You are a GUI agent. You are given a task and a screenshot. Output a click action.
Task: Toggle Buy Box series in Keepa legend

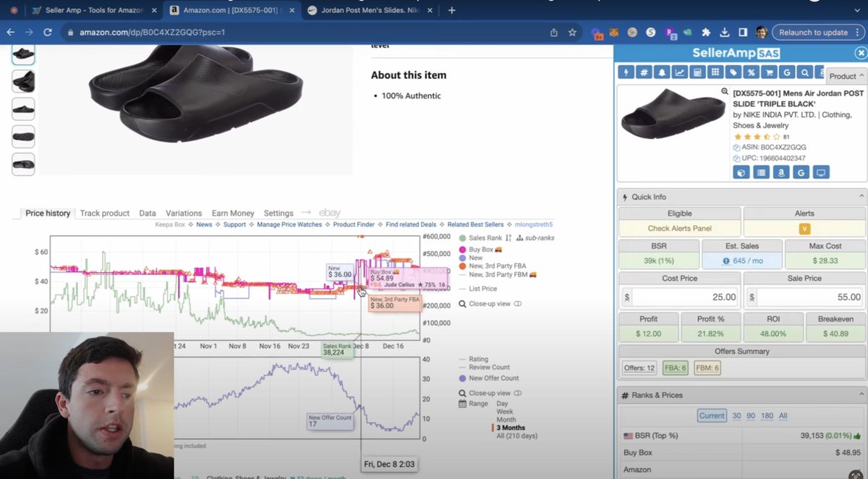(x=480, y=250)
